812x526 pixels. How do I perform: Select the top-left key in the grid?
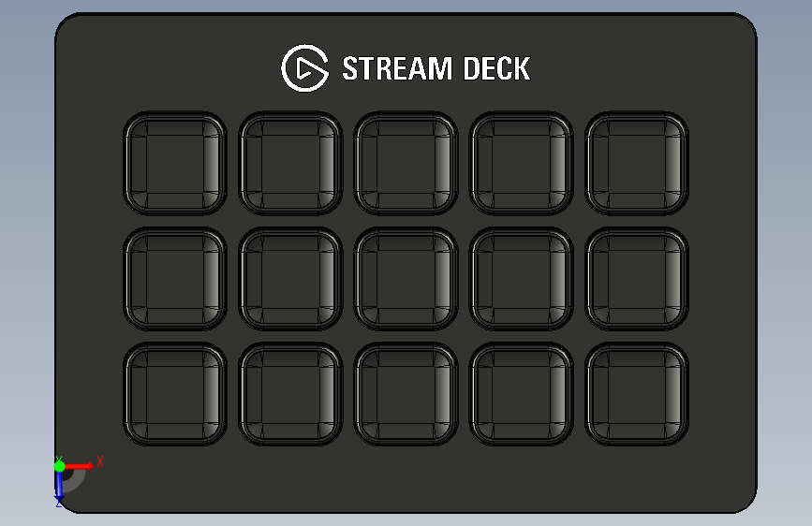(175, 163)
